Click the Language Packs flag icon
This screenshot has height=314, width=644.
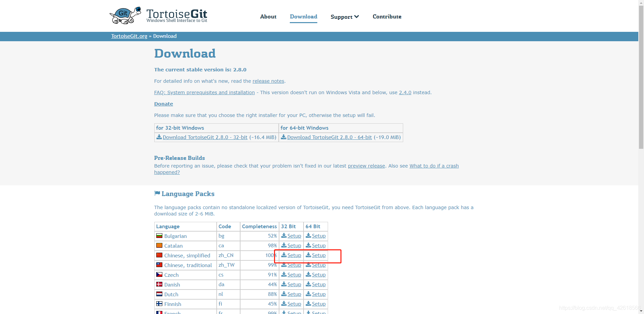point(157,193)
